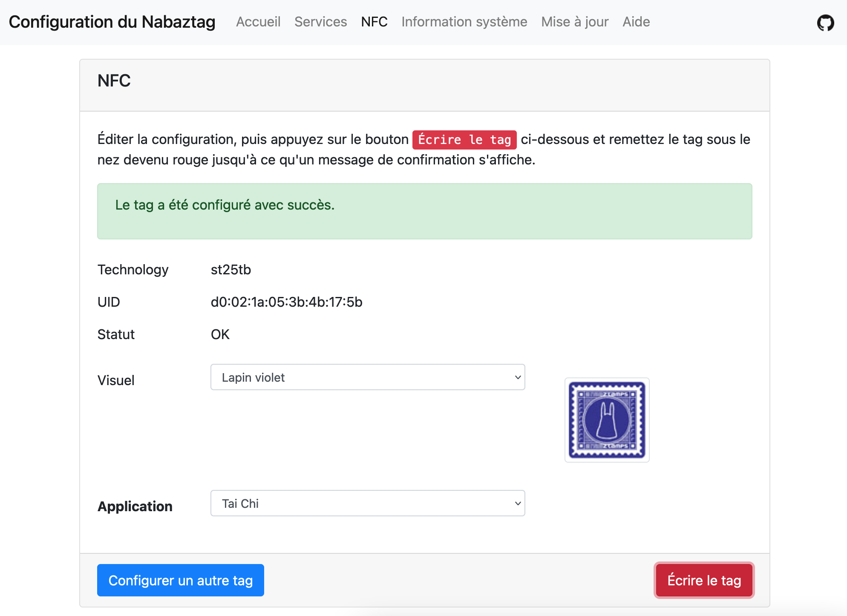Click the UID label

pos(109,302)
